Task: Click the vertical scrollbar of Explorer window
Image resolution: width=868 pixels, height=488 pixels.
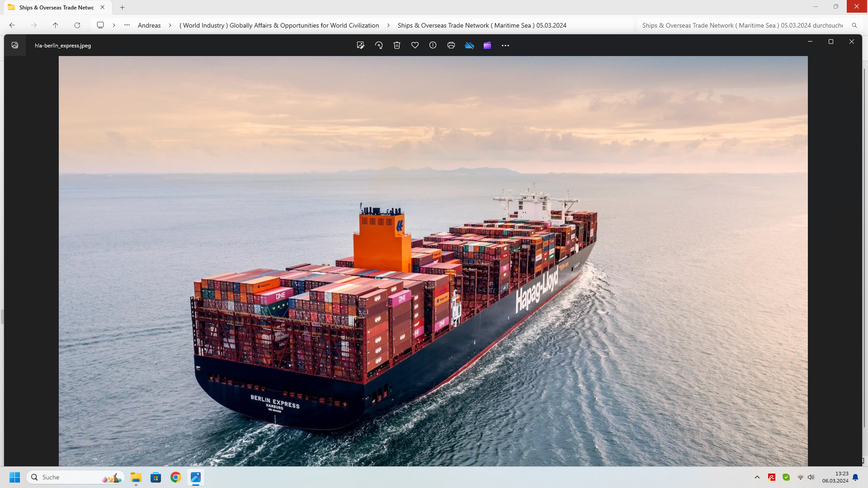Action: 864,248
